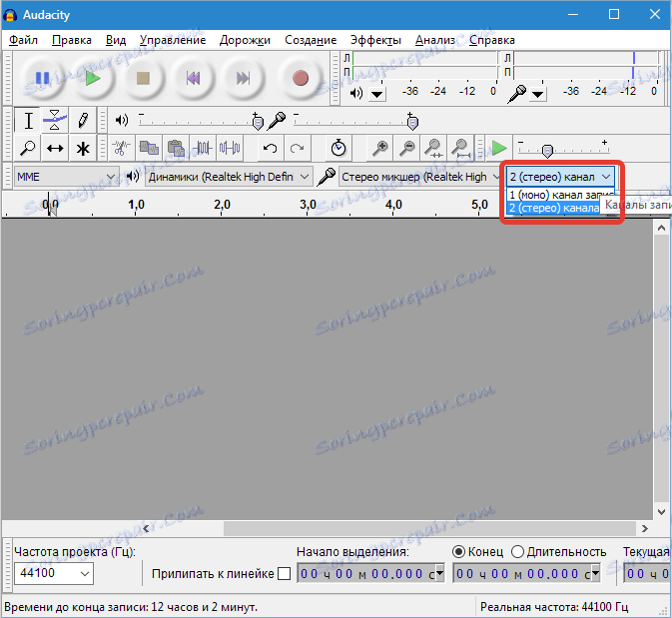The image size is (672, 618).
Task: Open the Дорожки menu
Action: click(245, 40)
